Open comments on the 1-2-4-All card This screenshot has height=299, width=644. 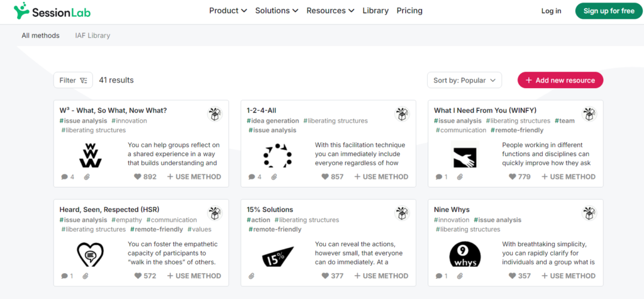tap(255, 177)
